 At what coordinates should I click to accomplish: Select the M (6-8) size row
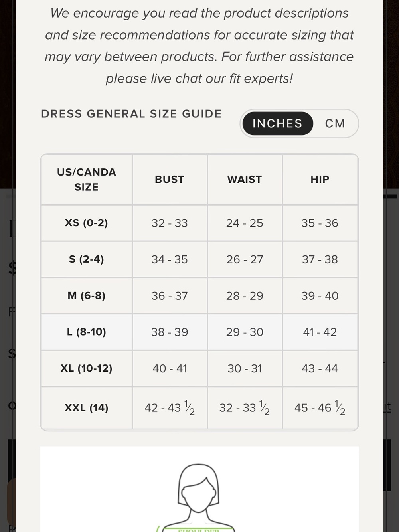click(199, 296)
